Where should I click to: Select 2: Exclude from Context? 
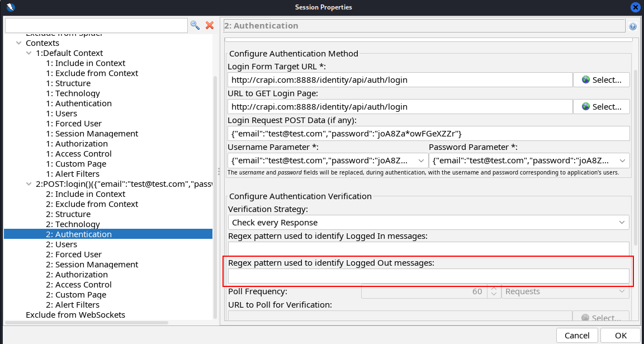pyautogui.click(x=92, y=204)
